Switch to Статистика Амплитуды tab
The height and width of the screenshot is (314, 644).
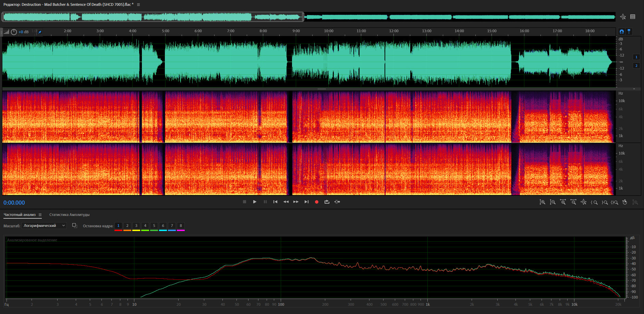tap(69, 215)
